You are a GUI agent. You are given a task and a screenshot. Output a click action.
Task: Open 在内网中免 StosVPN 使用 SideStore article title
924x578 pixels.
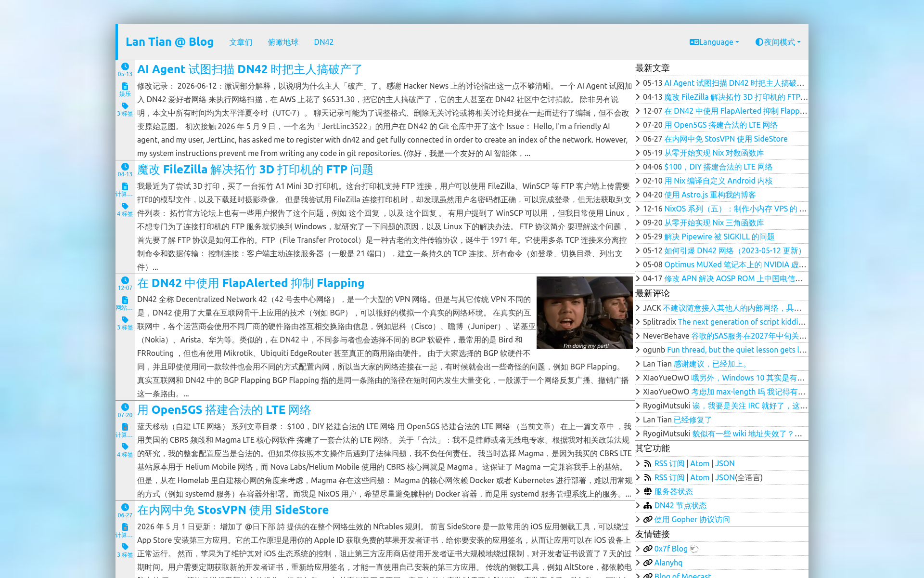pyautogui.click(x=233, y=510)
